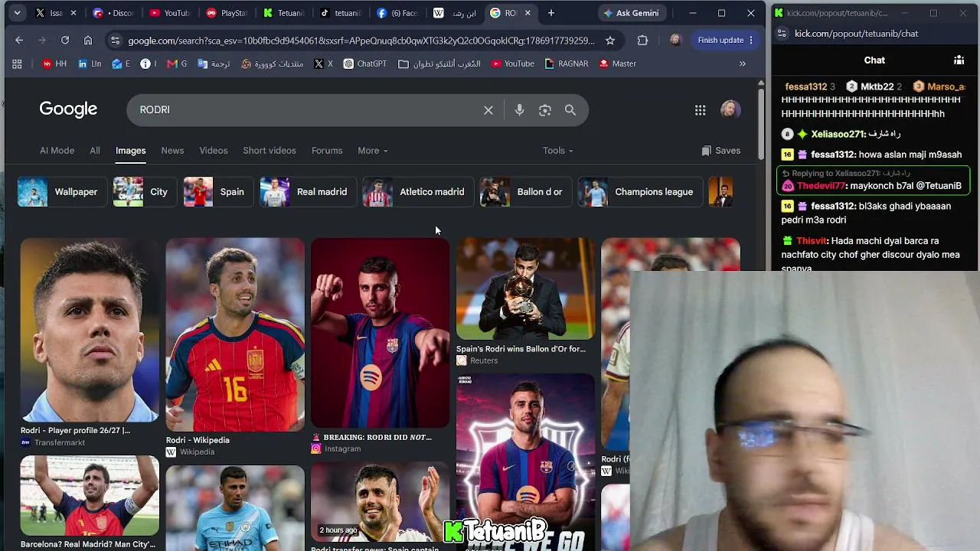The width and height of the screenshot is (980, 551).
Task: Switch to the All results tab
Action: 95,151
